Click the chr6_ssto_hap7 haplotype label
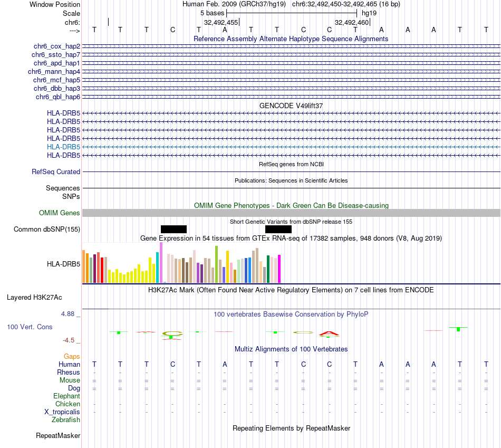The width and height of the screenshot is (501, 448). (x=56, y=55)
